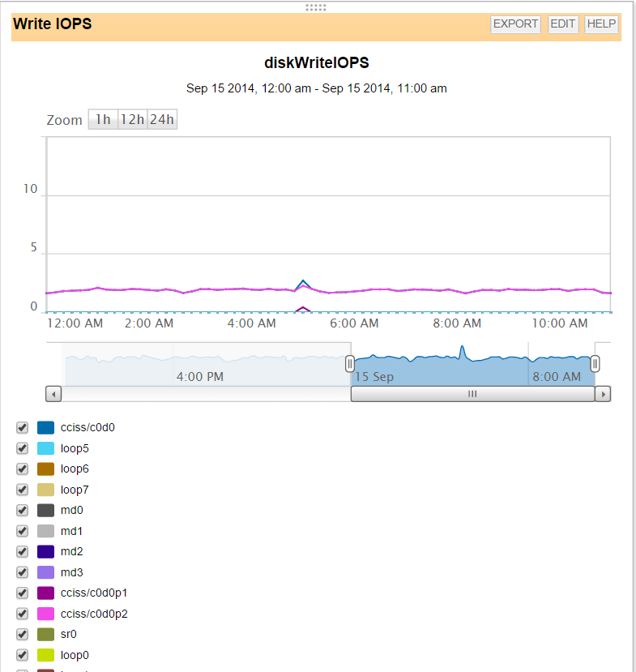Screen dimensions: 636x672
Task: Click the lavender md3 color swatch
Action: [46, 572]
